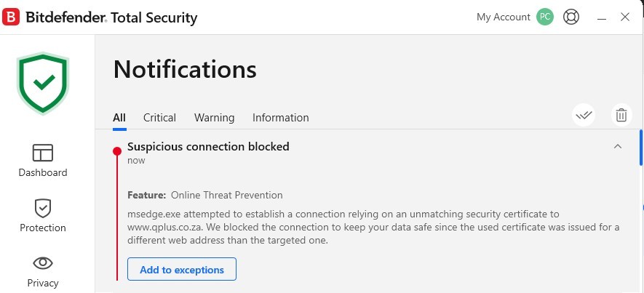Click the PC account avatar
644x293 pixels.
545,17
